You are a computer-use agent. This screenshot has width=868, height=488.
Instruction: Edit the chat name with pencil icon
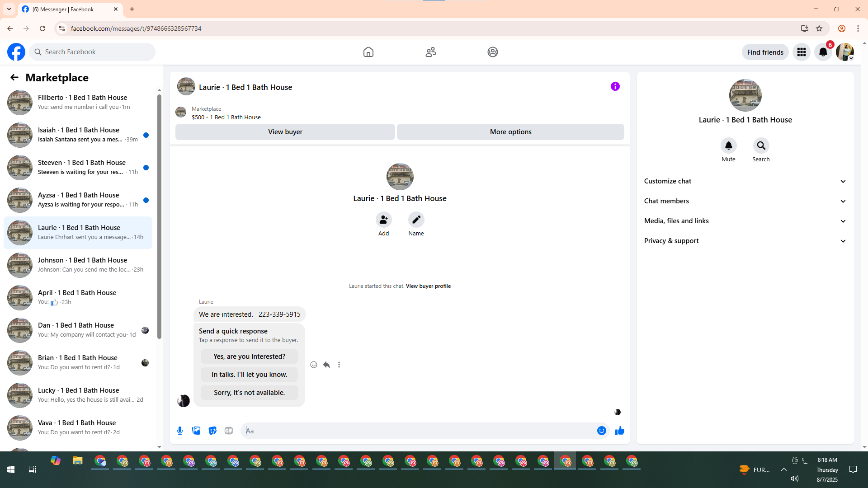[x=416, y=220]
